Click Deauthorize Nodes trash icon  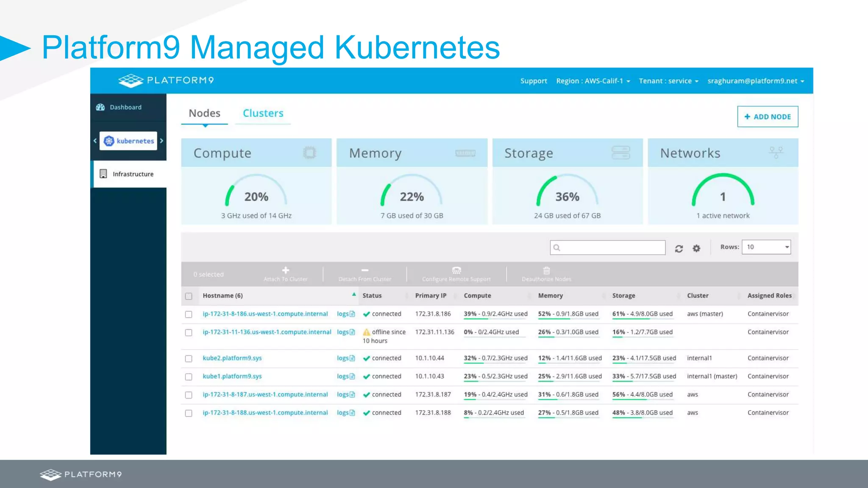(546, 270)
